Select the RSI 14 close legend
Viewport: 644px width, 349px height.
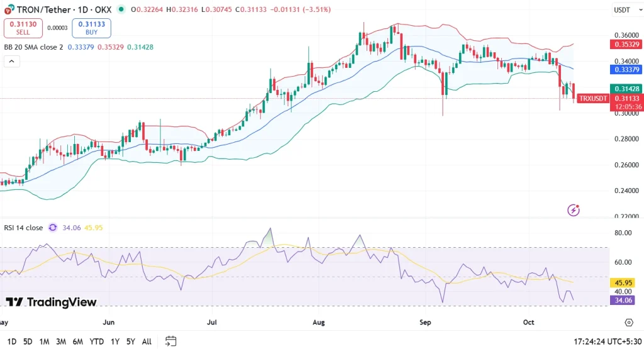tap(23, 228)
